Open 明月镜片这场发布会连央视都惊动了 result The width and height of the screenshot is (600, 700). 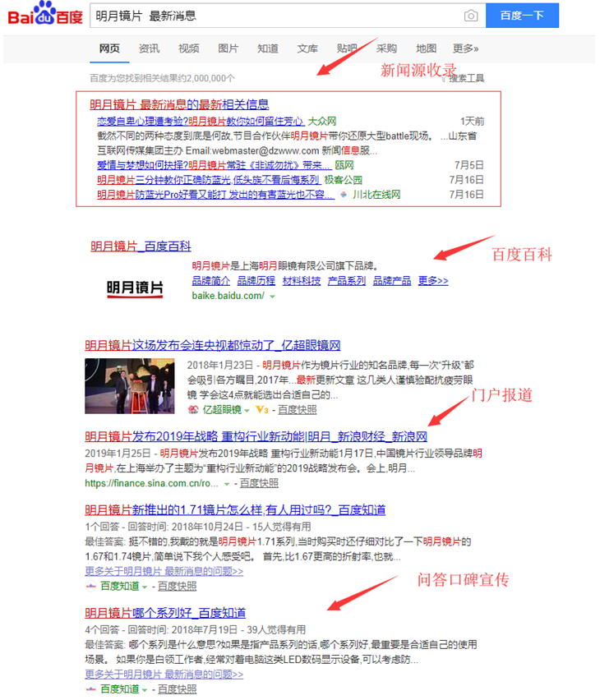(213, 345)
